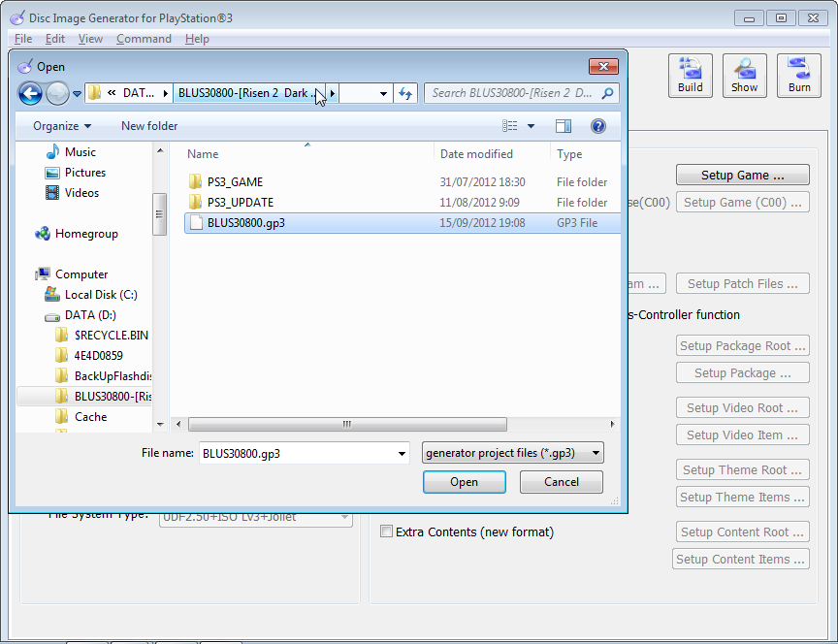Image resolution: width=838 pixels, height=644 pixels.
Task: Open dialog help question mark icon
Action: pyautogui.click(x=598, y=125)
